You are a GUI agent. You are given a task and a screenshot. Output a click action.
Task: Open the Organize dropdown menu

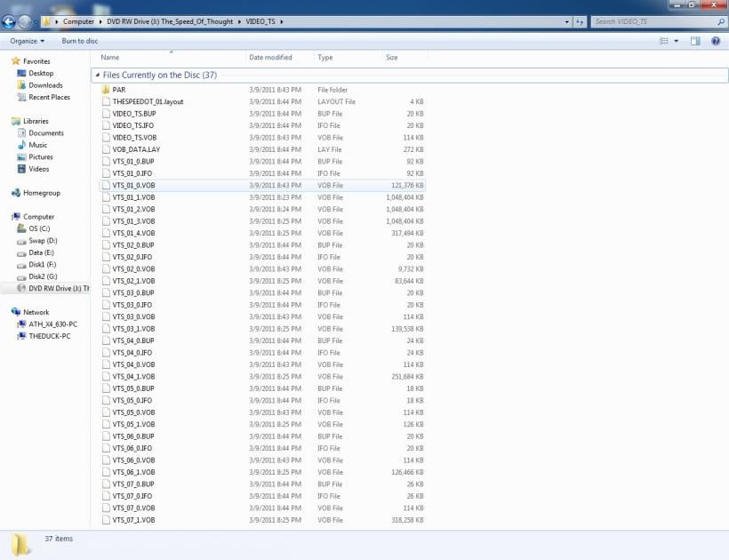[x=27, y=41]
